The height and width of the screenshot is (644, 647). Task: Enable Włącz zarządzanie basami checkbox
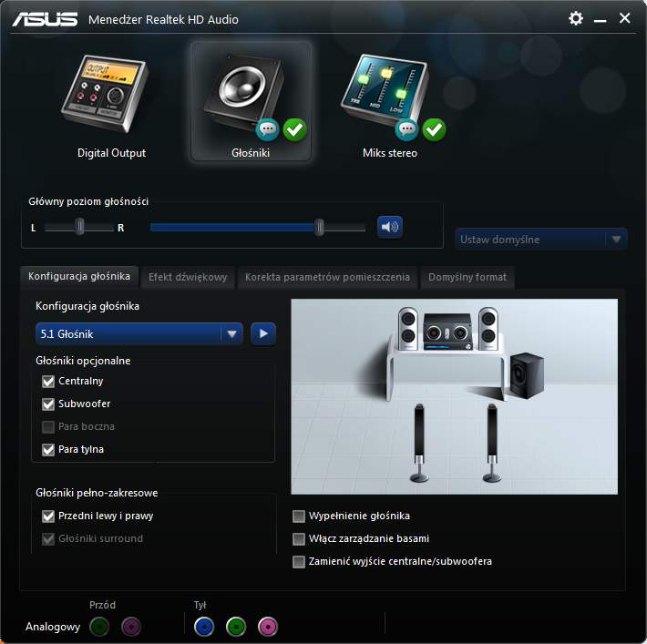(299, 539)
